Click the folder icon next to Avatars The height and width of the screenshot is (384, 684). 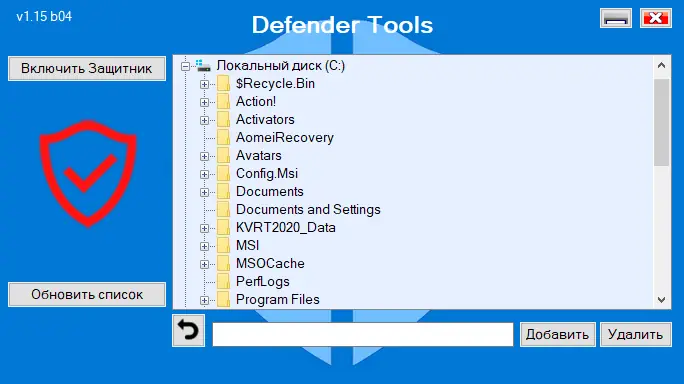[x=223, y=155]
